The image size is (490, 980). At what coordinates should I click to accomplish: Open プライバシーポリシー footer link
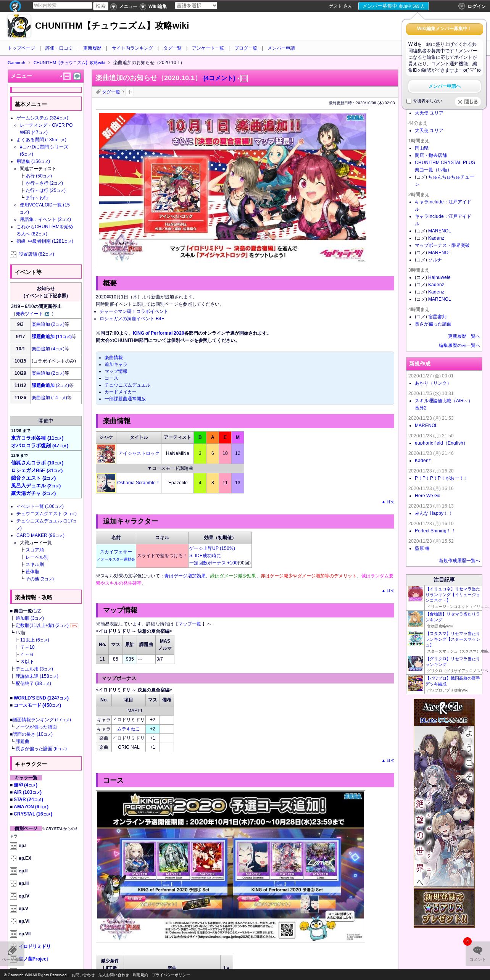pos(171,975)
